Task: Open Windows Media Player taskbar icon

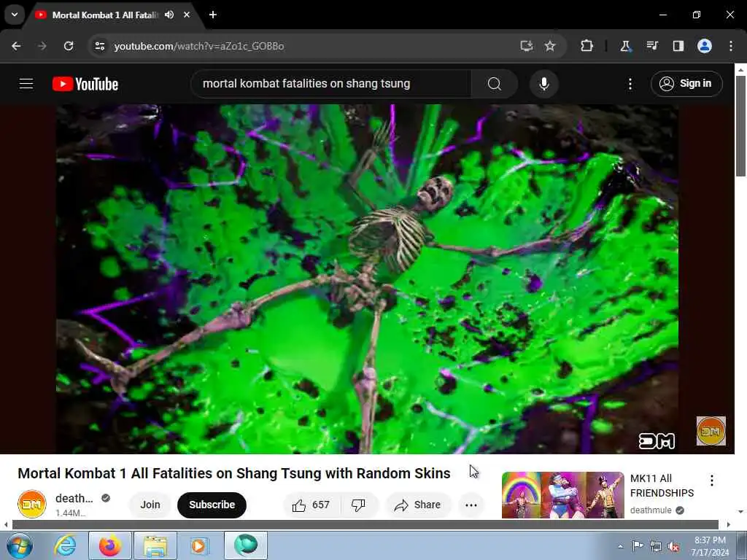Action: pos(199,545)
